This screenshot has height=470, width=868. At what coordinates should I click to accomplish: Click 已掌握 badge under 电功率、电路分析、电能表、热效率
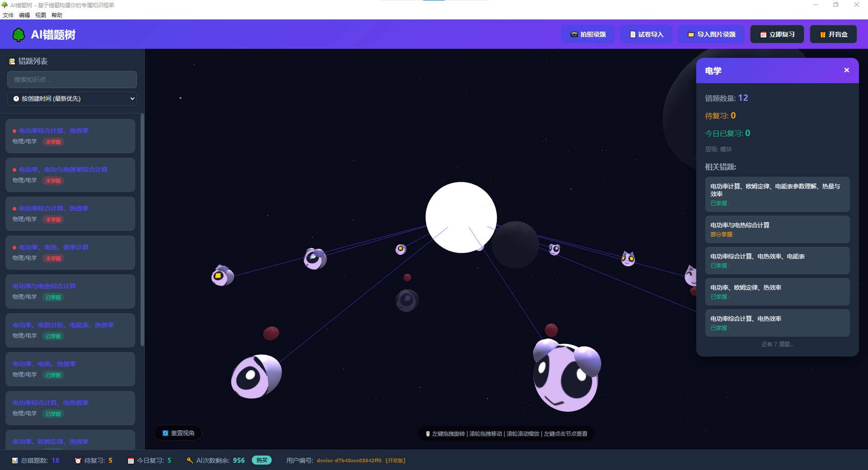(x=53, y=336)
